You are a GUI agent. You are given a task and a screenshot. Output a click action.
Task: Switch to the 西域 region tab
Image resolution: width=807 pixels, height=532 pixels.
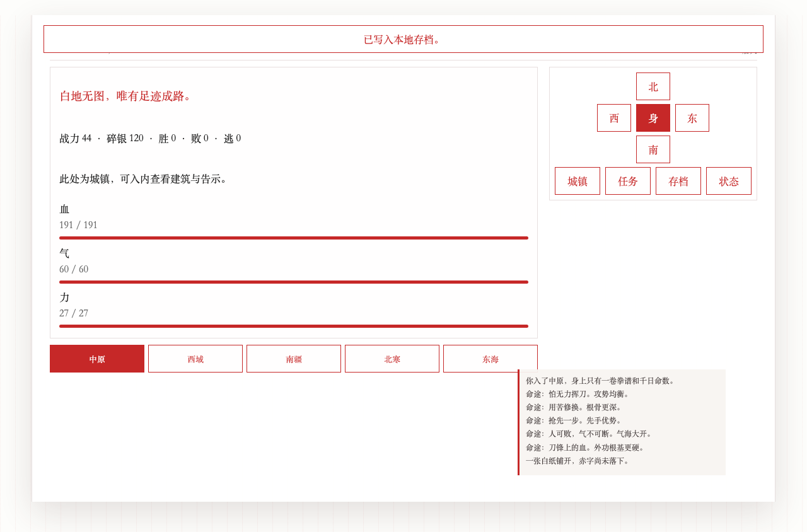(195, 359)
